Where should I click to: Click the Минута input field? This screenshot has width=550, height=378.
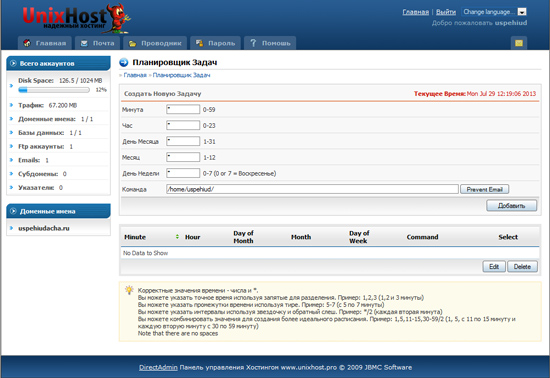point(183,109)
